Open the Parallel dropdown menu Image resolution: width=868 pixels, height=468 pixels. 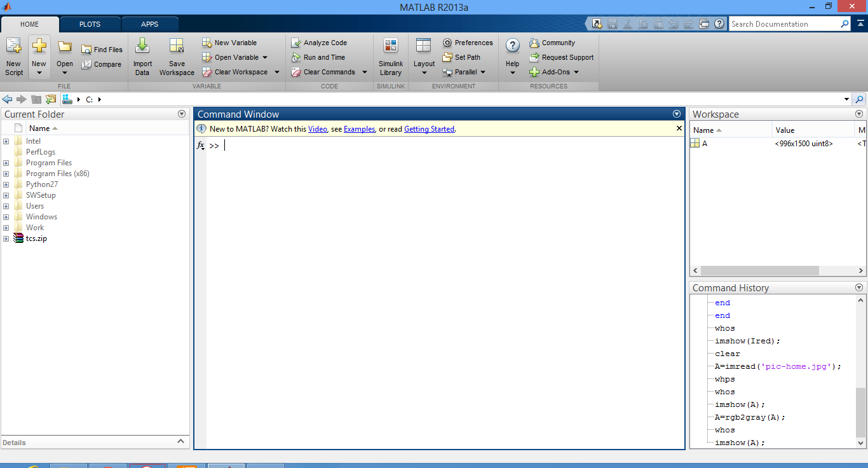tap(483, 72)
